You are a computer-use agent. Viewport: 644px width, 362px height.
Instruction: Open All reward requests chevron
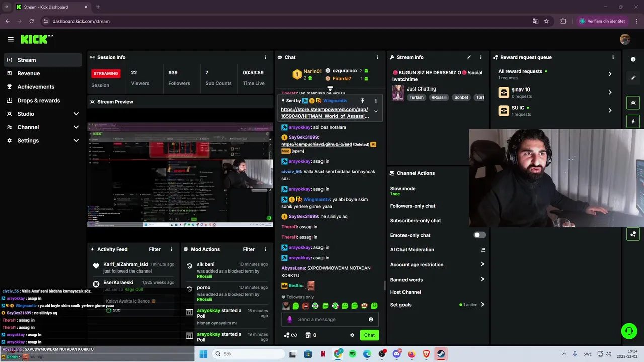pos(610,74)
